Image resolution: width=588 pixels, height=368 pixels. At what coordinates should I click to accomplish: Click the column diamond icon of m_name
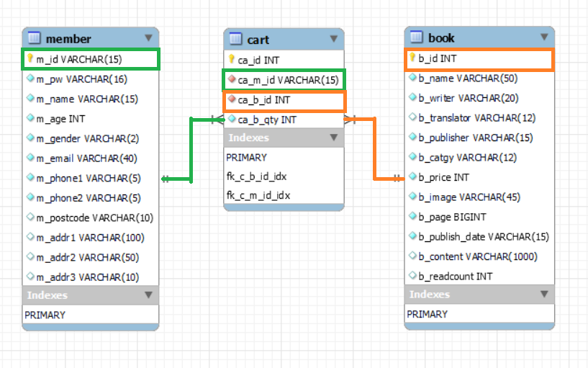click(x=31, y=98)
